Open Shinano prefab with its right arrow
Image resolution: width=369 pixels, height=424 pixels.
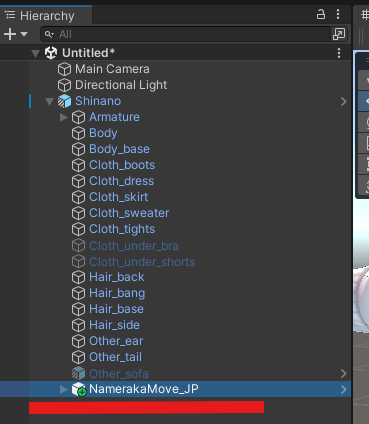344,102
